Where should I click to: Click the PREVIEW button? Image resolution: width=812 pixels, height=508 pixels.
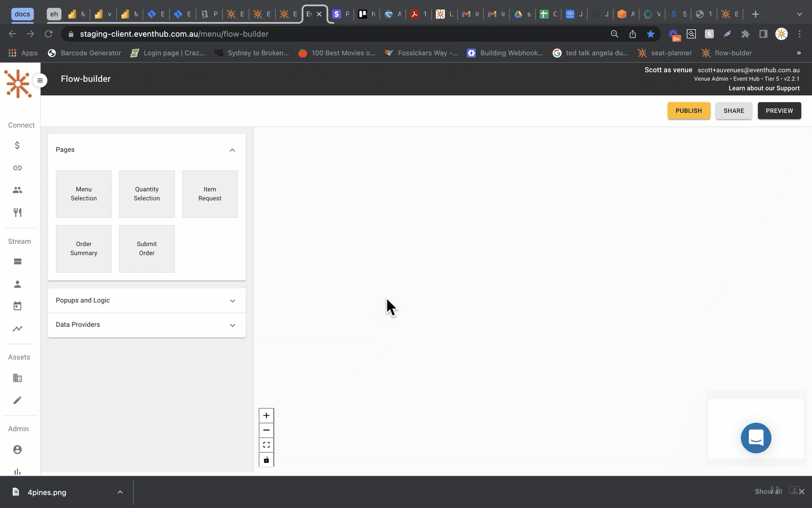(779, 111)
